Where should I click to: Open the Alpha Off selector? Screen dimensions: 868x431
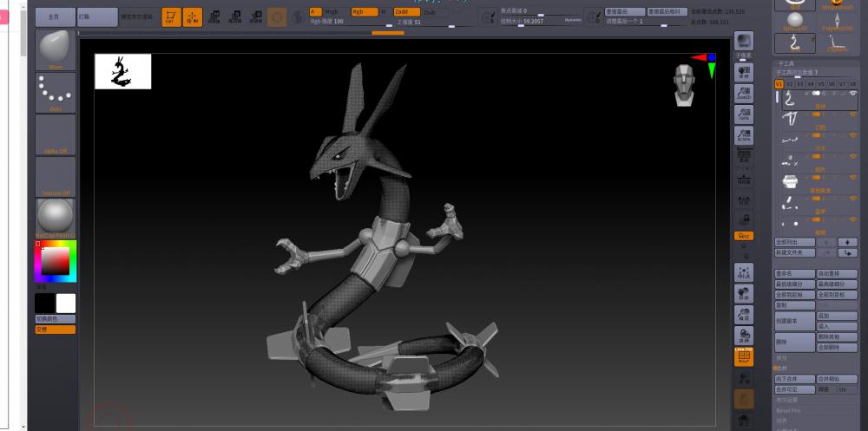point(56,134)
